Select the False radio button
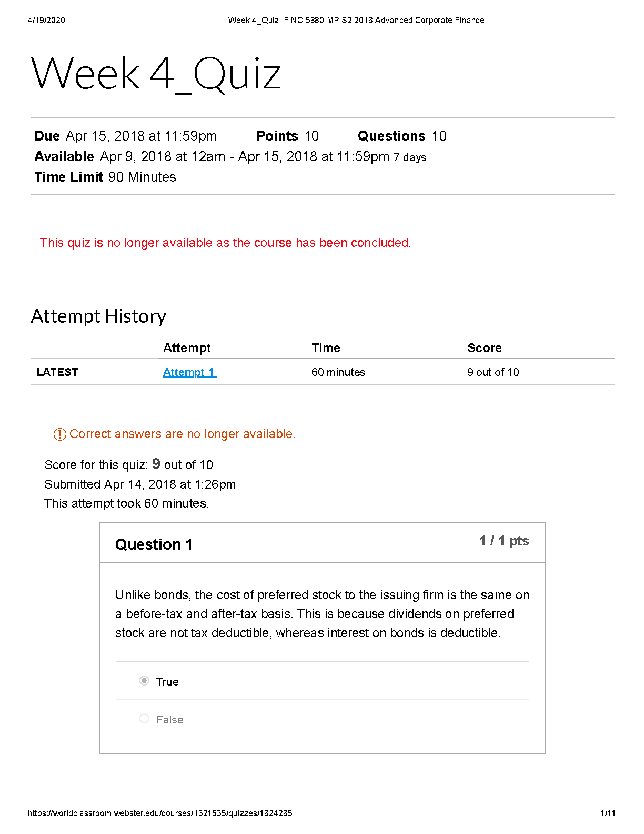This screenshot has width=644, height=834. pyautogui.click(x=144, y=719)
